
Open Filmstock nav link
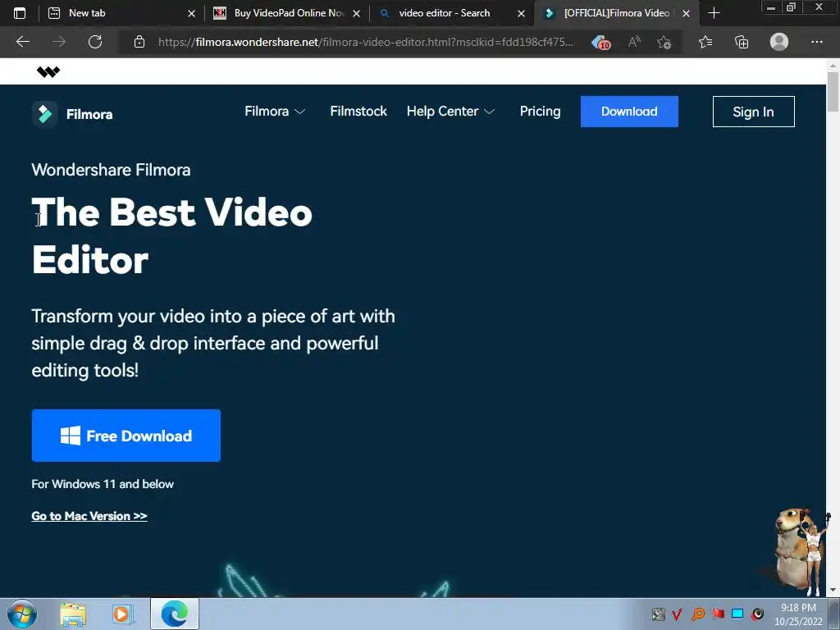point(358,112)
